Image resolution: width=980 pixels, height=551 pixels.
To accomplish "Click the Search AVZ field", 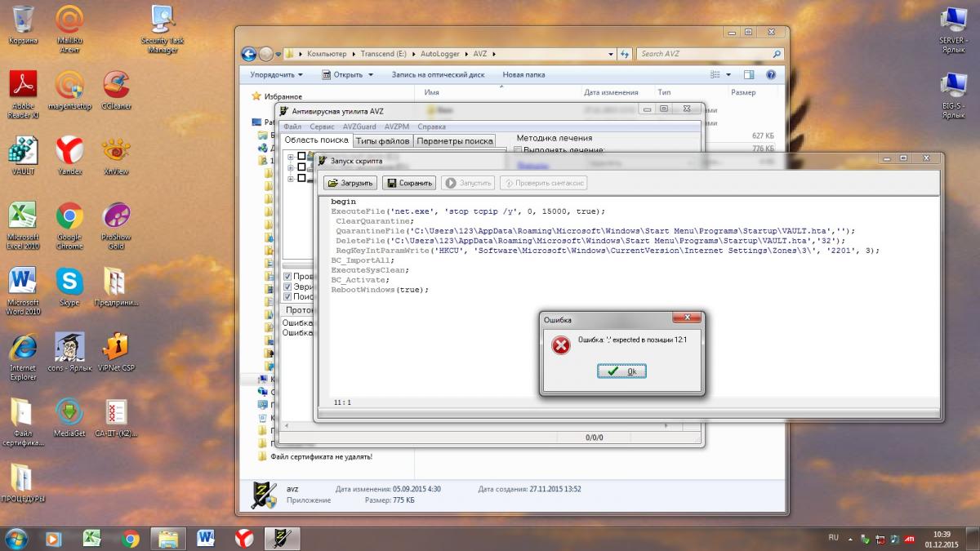I will 710,54.
